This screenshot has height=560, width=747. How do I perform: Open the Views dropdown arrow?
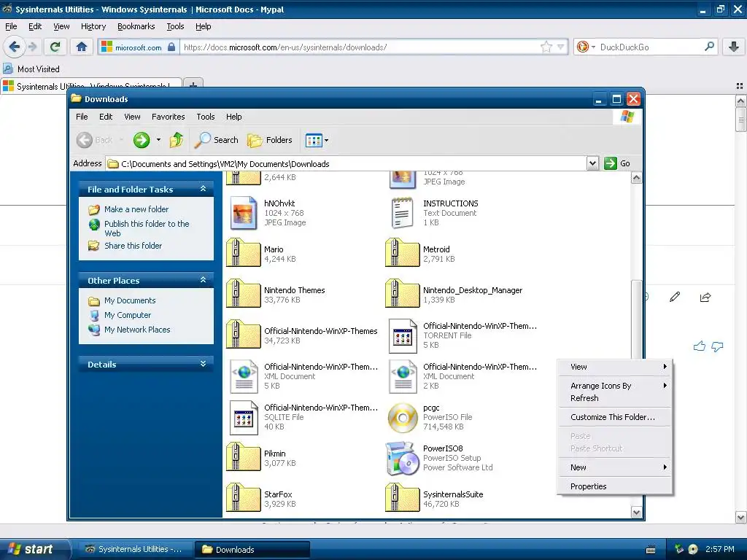(x=326, y=141)
